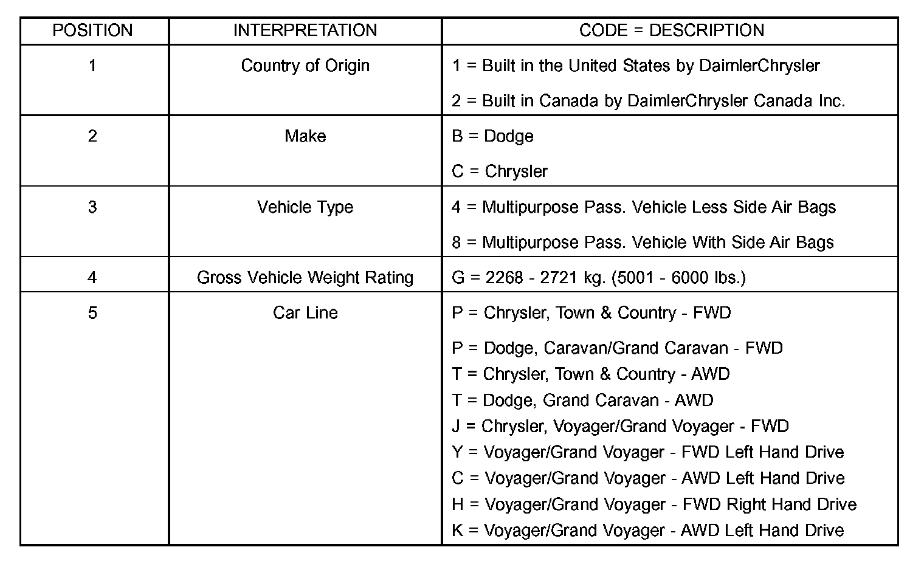The image size is (924, 564).
Task: Select the Vehicle Type cell
Action: 305,207
